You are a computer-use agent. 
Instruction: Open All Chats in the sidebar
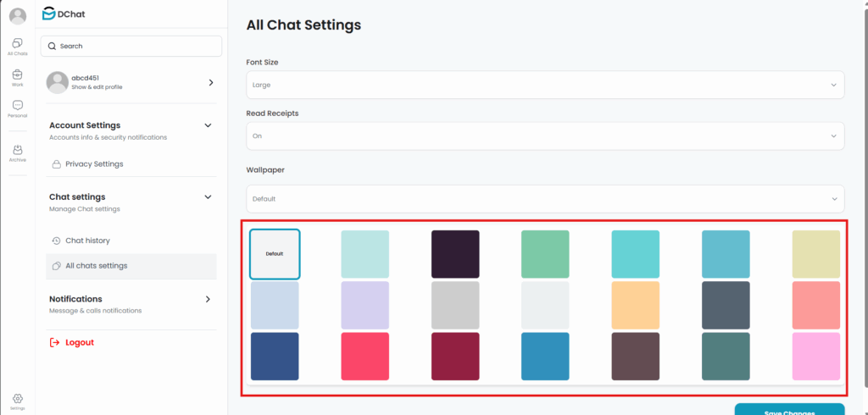[x=17, y=47]
